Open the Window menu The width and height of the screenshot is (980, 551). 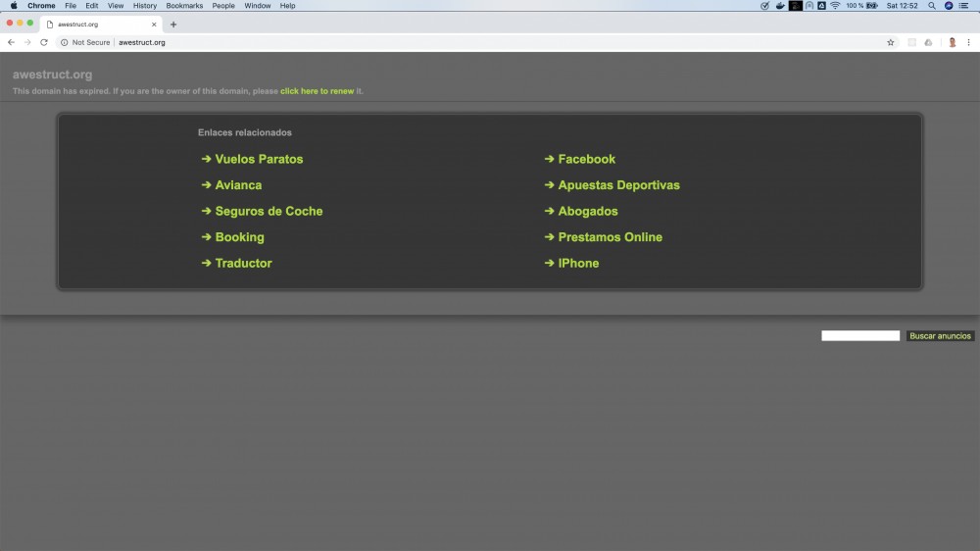coord(258,6)
